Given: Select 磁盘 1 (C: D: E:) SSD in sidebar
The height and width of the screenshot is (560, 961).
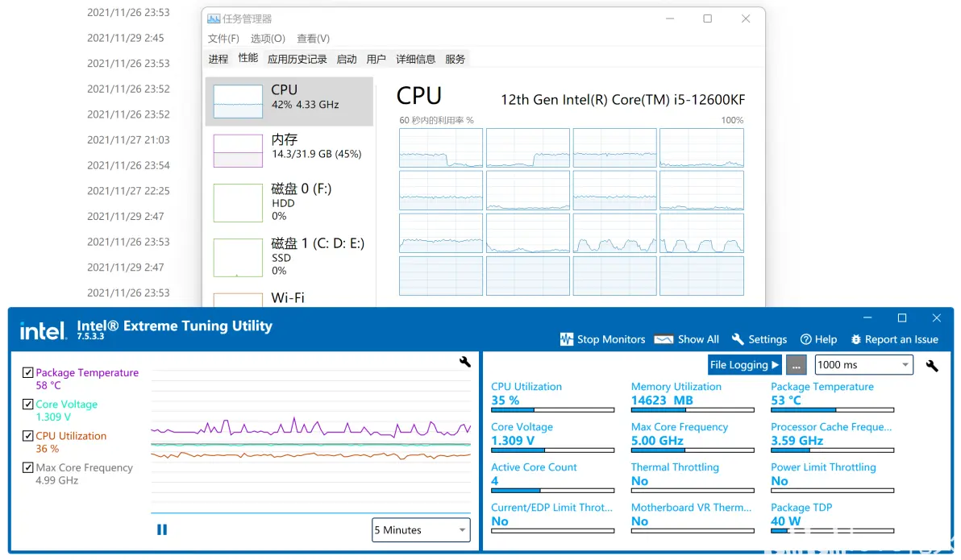Looking at the screenshot, I should [x=289, y=257].
